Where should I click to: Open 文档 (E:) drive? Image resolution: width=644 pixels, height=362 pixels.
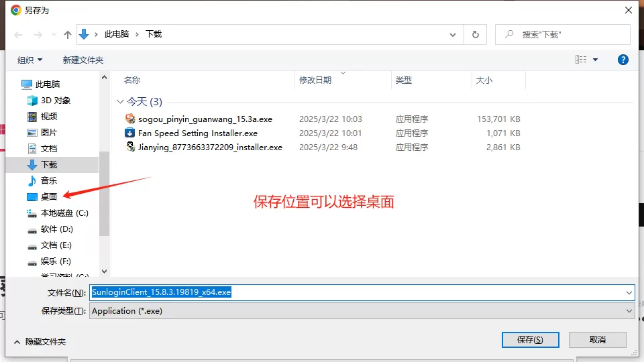point(56,245)
